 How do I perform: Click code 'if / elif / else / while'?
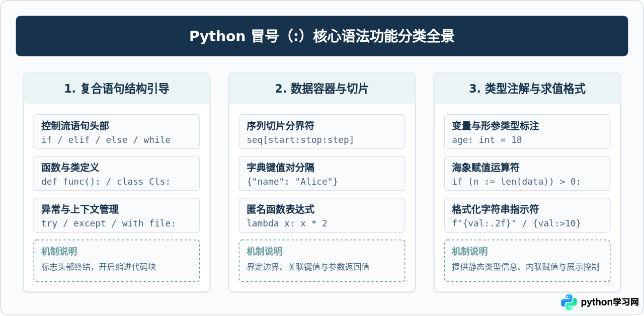tap(106, 140)
